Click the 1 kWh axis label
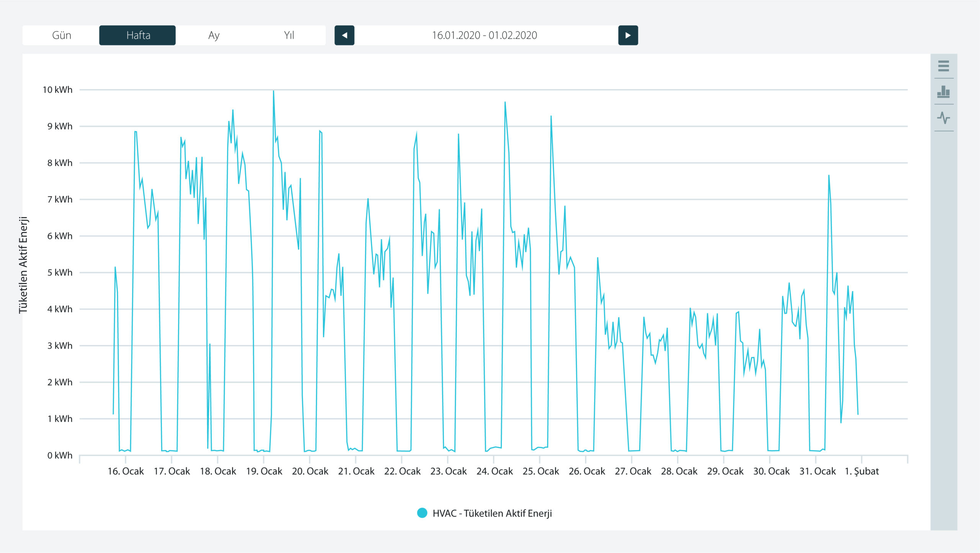The width and height of the screenshot is (980, 553). (x=60, y=419)
